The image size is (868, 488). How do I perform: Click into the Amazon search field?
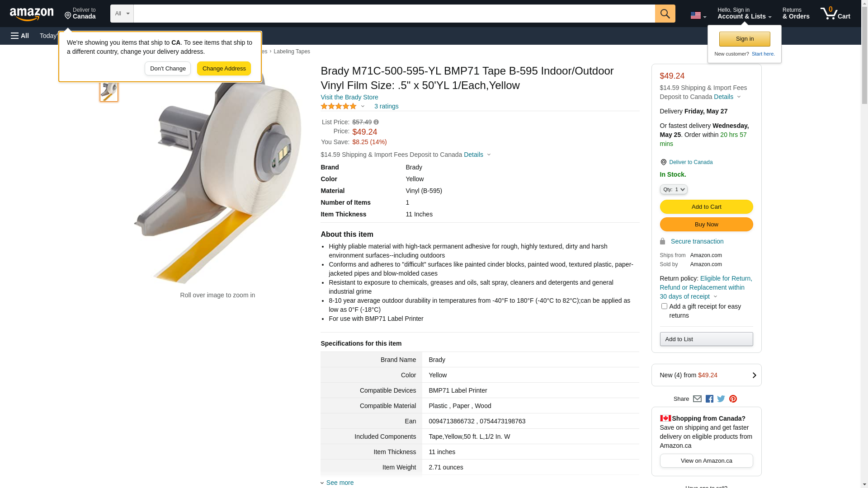click(x=394, y=14)
